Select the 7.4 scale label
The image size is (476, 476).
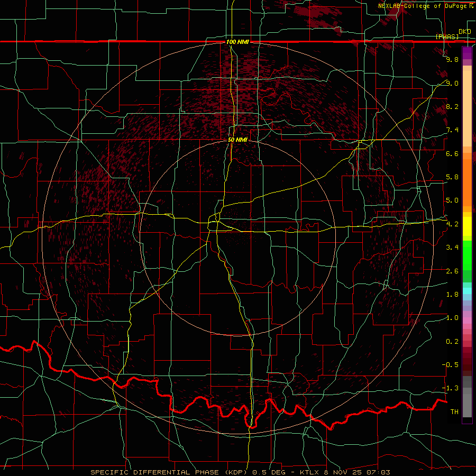[452, 130]
